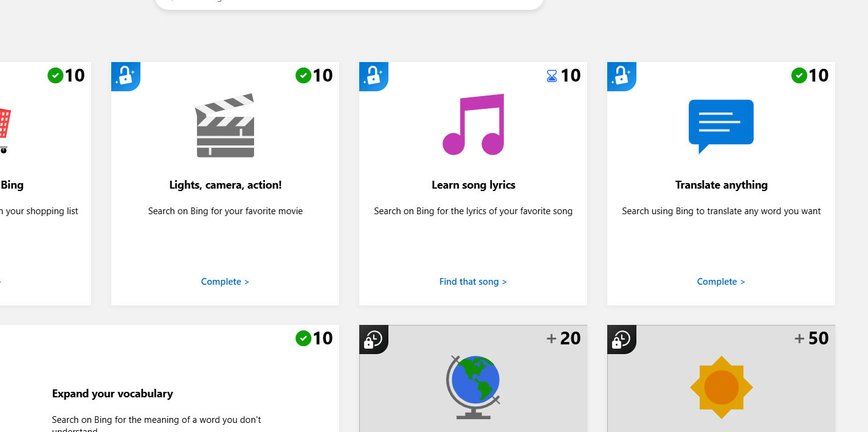Click Complete on the movie search card
Image resolution: width=868 pixels, height=432 pixels.
[x=225, y=281]
